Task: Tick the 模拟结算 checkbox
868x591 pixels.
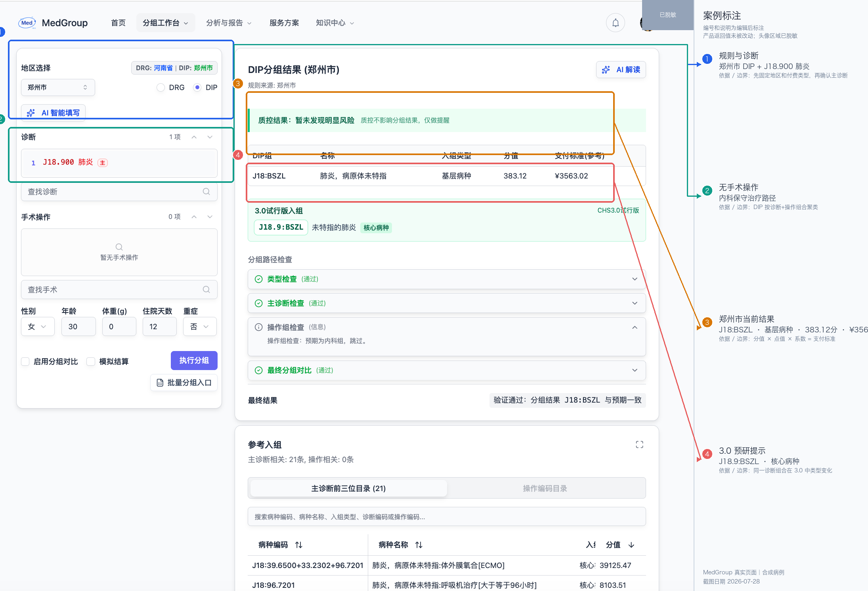Action: pyautogui.click(x=91, y=361)
